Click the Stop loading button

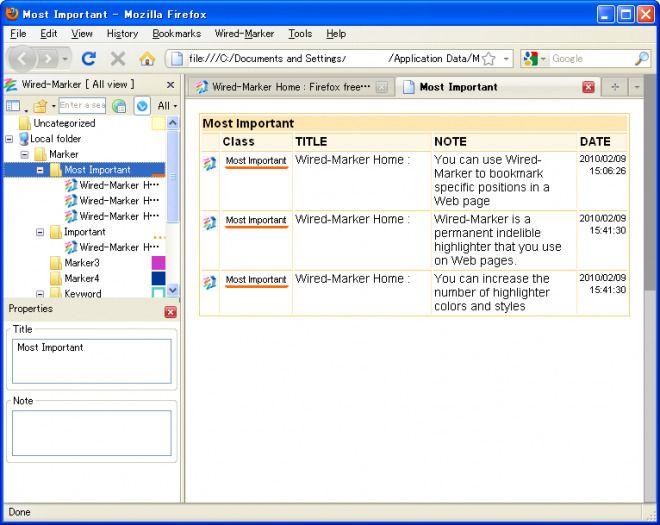point(118,59)
